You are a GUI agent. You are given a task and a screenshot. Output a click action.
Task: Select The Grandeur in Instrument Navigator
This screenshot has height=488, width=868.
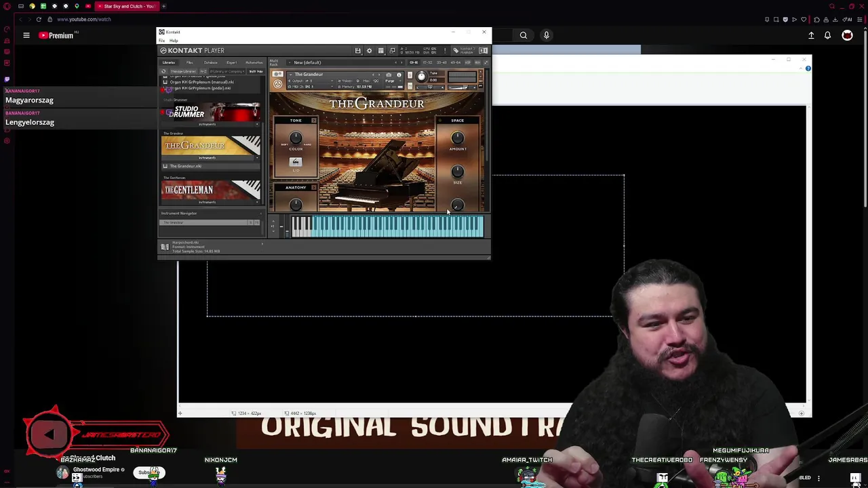(203, 222)
